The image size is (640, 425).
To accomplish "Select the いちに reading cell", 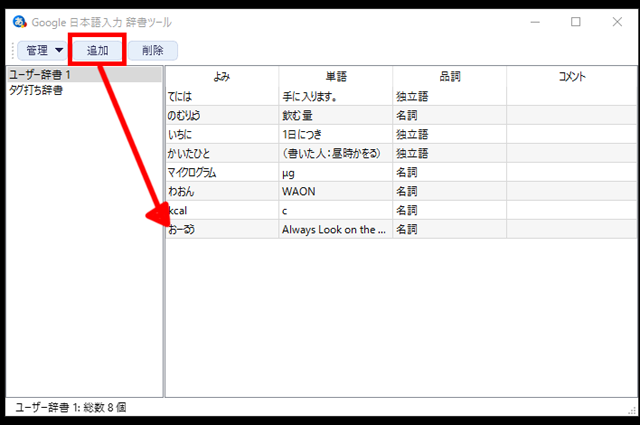I will pyautogui.click(x=222, y=134).
